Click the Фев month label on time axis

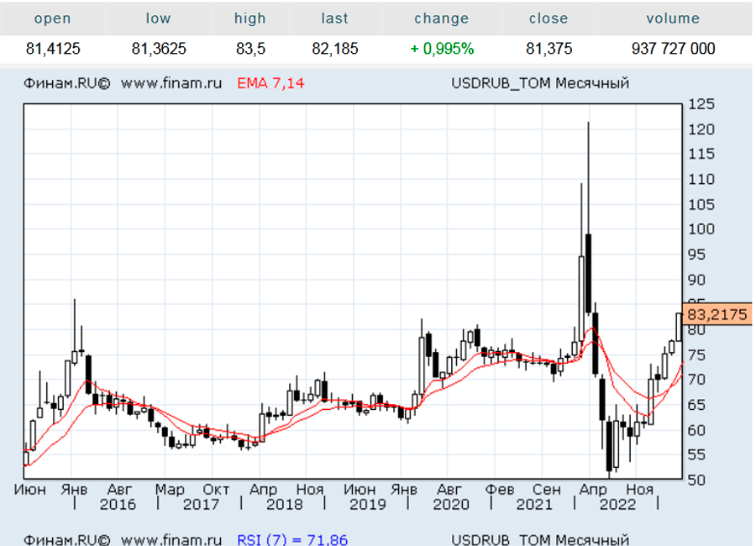[501, 489]
